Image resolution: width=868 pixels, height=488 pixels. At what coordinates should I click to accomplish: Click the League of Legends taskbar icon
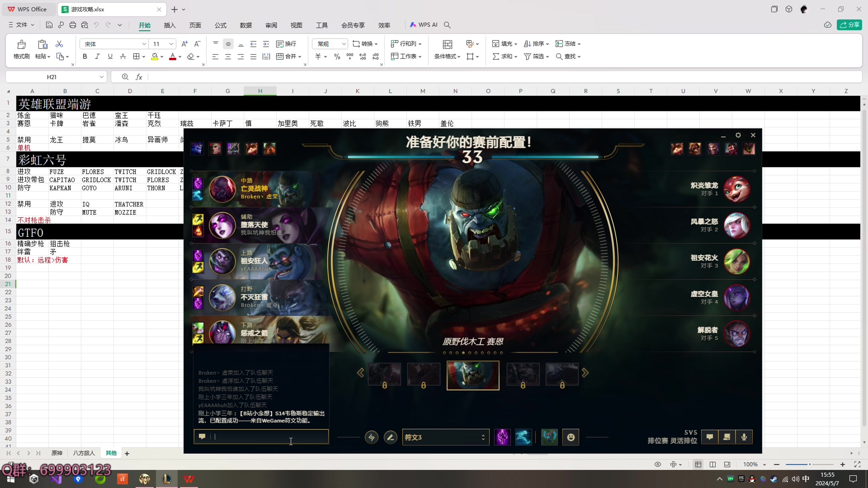tap(166, 479)
